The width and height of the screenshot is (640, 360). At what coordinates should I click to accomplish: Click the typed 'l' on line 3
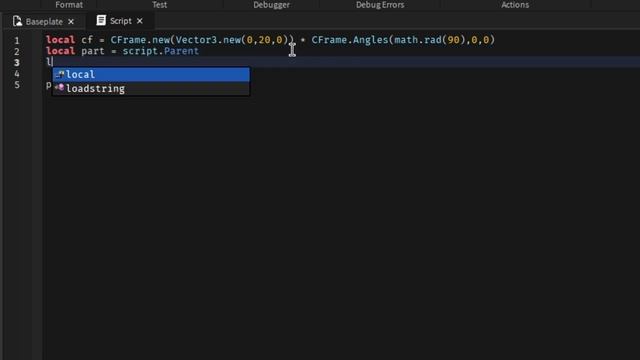point(49,62)
